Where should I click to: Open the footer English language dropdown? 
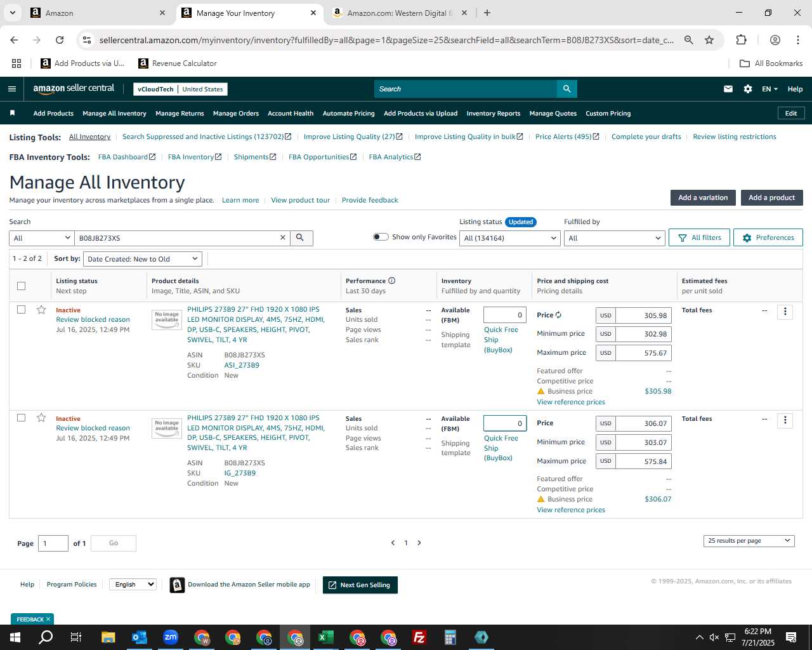click(133, 584)
